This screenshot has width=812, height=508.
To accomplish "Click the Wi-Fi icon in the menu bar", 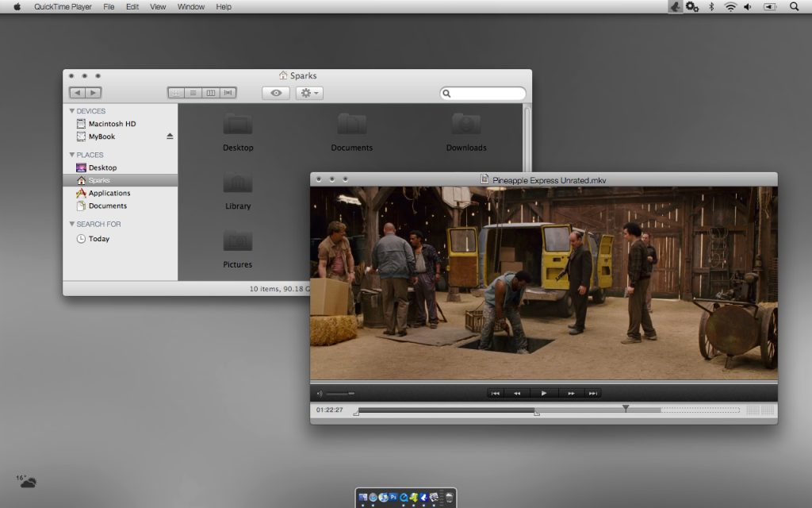I will point(730,6).
